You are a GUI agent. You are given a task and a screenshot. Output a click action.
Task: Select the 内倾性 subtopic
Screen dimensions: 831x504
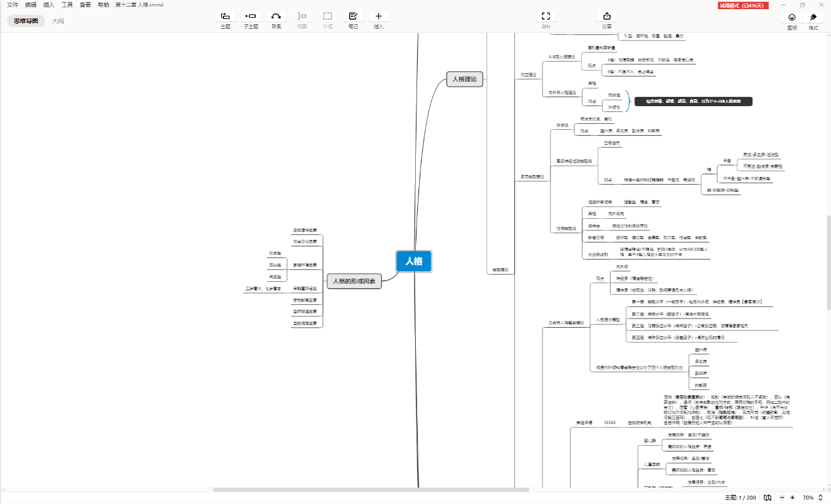click(x=614, y=95)
